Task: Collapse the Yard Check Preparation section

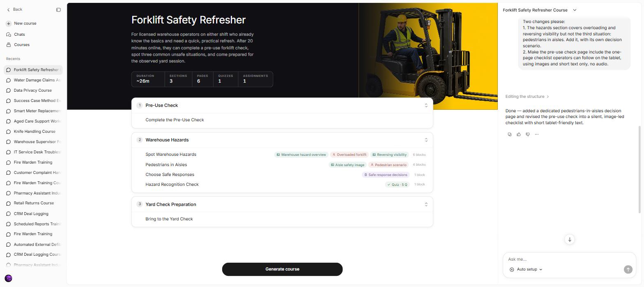Action: click(426, 205)
